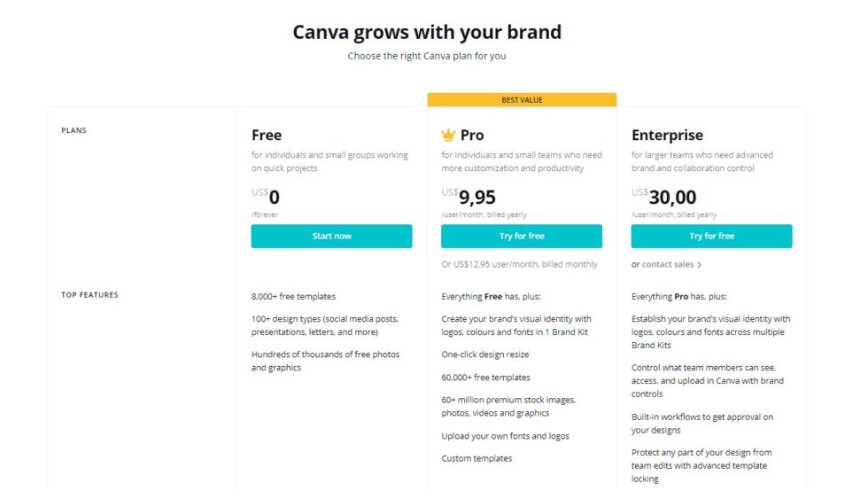Select the US$9,95 Pro price
The height and width of the screenshot is (491, 868).
pos(469,197)
